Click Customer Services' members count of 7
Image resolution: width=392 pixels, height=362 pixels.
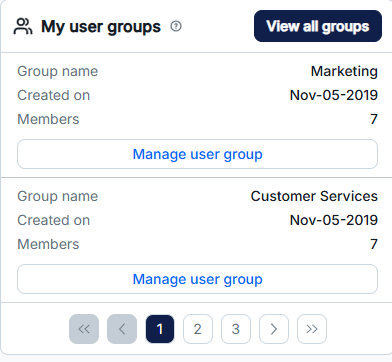coord(374,244)
